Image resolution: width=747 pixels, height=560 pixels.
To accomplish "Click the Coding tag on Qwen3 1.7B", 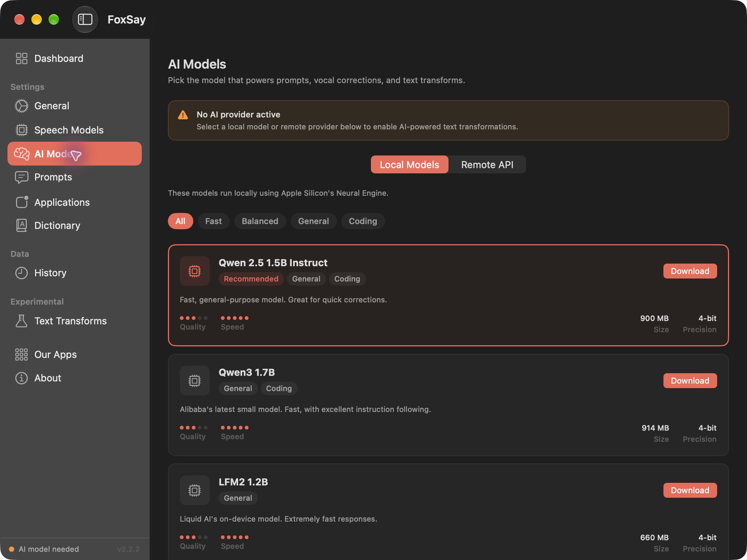I will coord(279,388).
